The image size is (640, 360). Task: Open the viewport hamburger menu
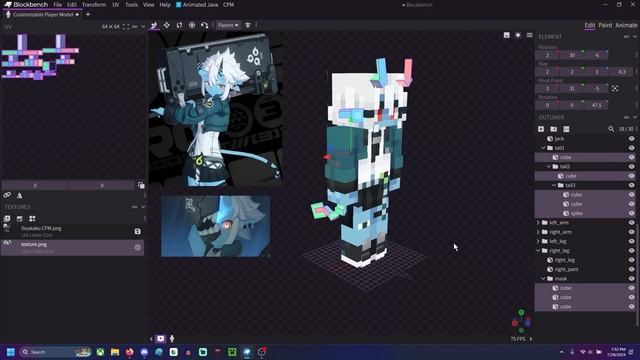pyautogui.click(x=529, y=35)
